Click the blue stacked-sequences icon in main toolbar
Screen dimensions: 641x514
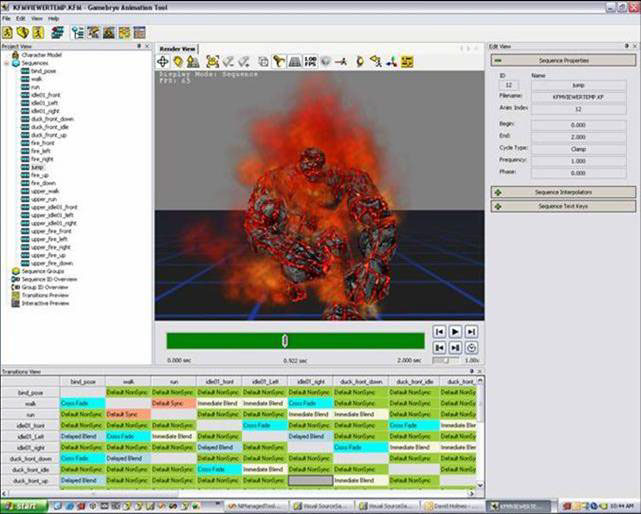pyautogui.click(x=57, y=33)
